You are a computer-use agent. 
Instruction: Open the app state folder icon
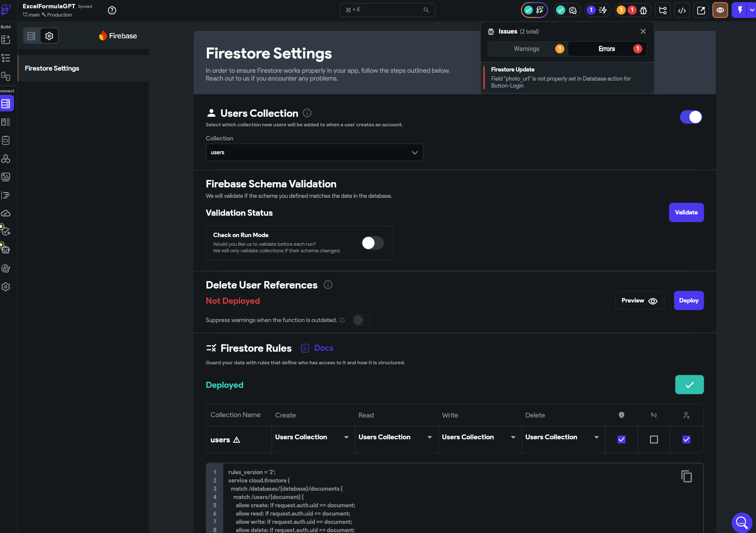pos(6,140)
